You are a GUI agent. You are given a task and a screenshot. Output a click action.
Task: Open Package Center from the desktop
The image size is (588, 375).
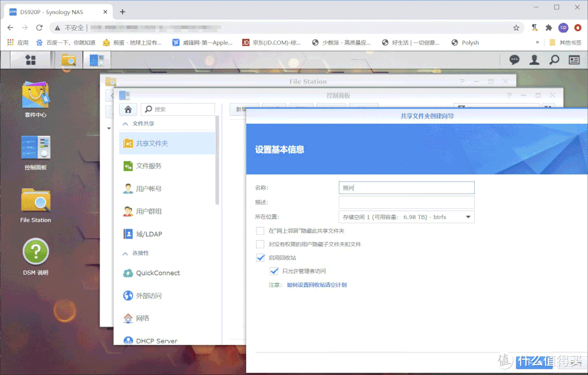tap(35, 95)
